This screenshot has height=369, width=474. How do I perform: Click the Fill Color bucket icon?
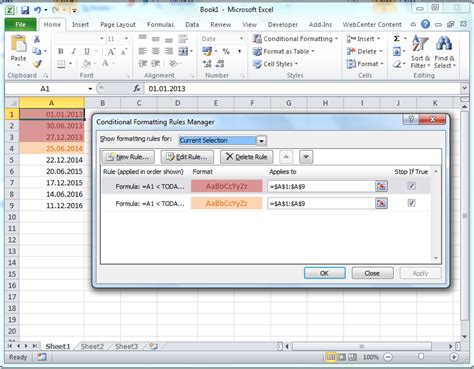[x=86, y=64]
